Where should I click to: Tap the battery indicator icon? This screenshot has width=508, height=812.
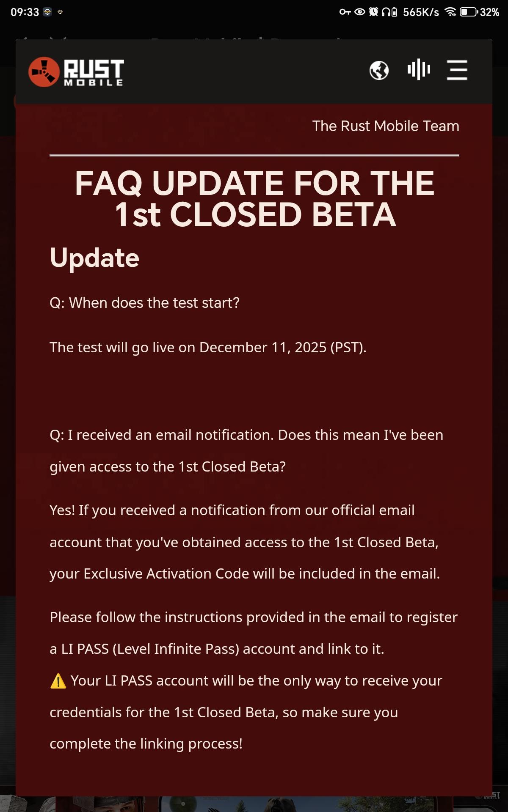point(469,12)
